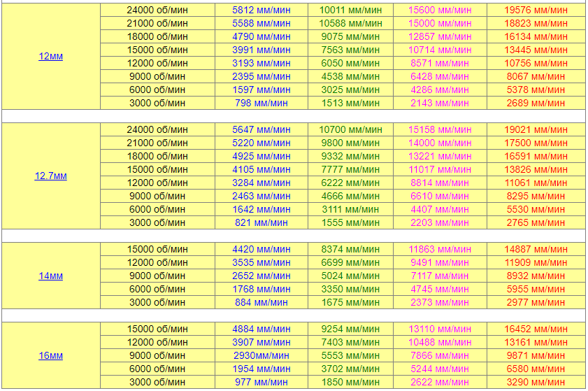Select the 10700 мм/мин green cell

tap(350, 130)
